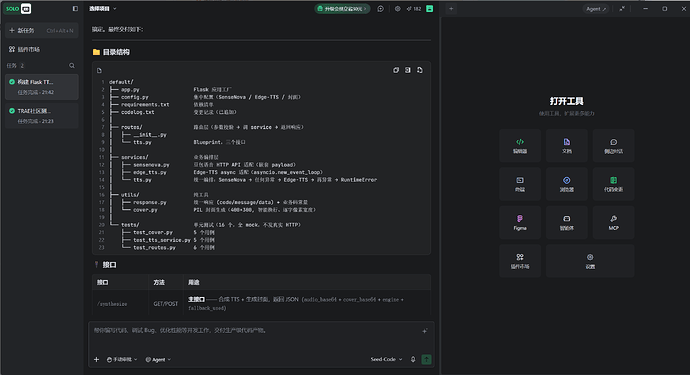Open the side chat tool tile
Screen dimensions: 690x375
pyautogui.click(x=613, y=146)
